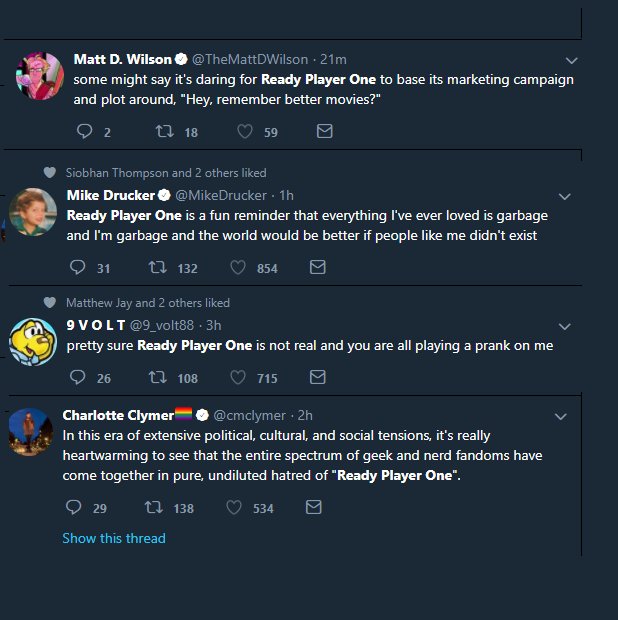618x620 pixels.
Task: Reply to Matt D. Wilson's tweet
Action: pos(84,131)
